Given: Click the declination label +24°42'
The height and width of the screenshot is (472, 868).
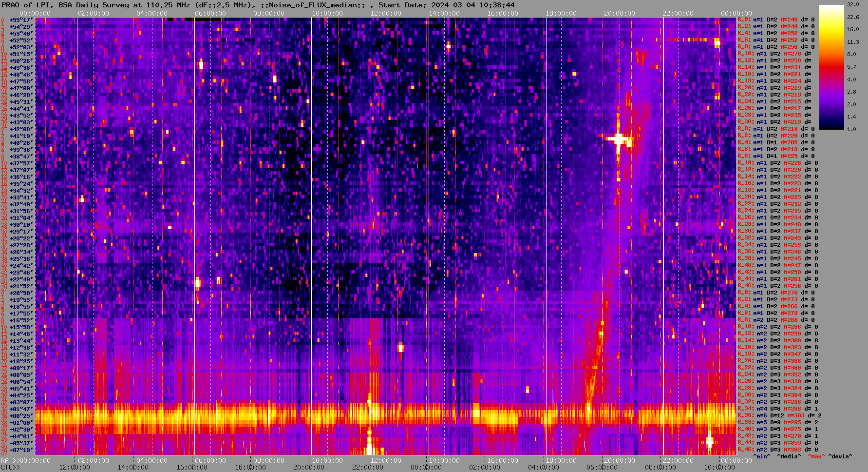Looking at the screenshot, I should pos(21,266).
